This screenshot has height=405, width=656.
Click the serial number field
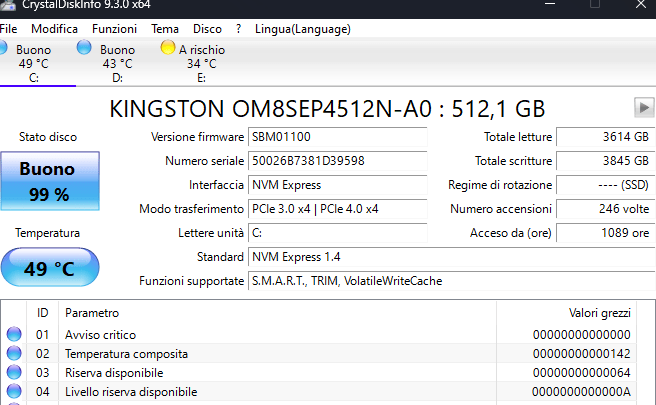(337, 161)
